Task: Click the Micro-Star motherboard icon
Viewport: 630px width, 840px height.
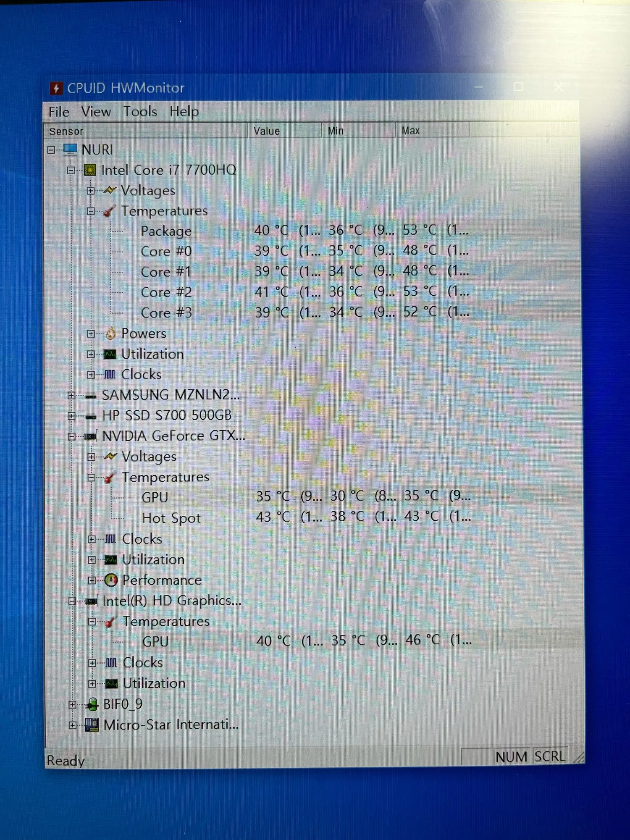Action: pos(92,725)
